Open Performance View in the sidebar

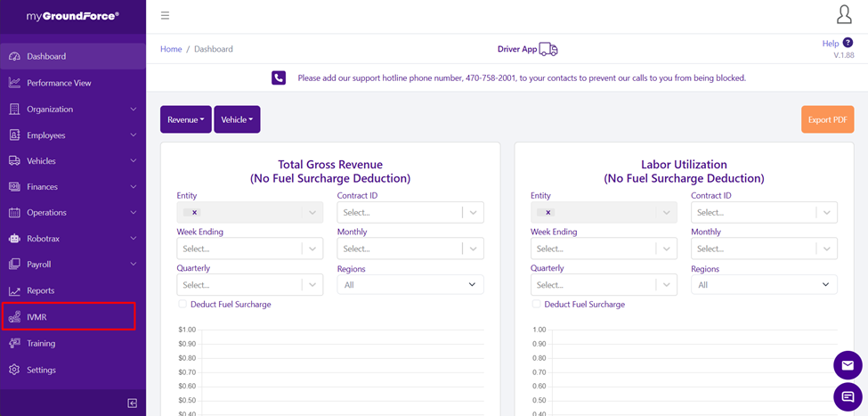click(x=72, y=83)
